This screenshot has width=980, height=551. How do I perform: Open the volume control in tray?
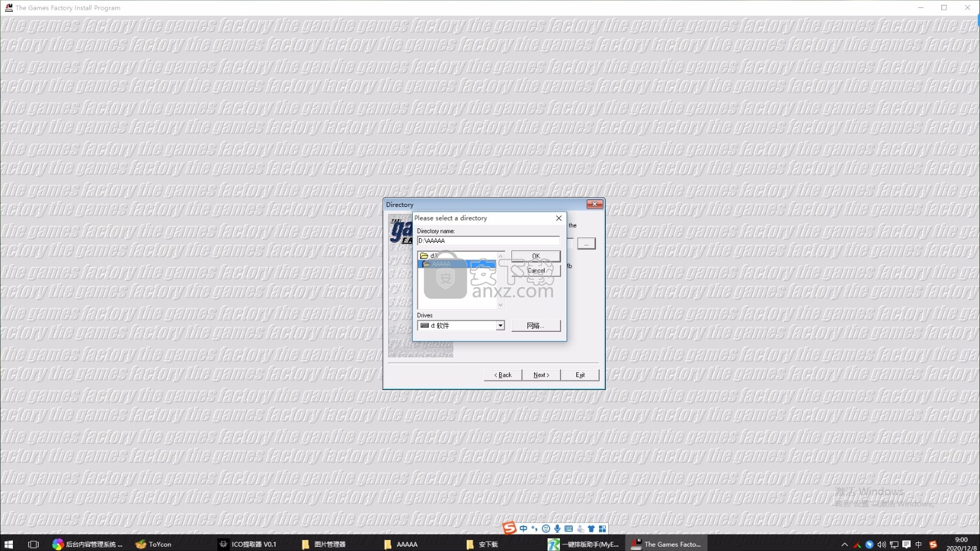[x=881, y=544]
